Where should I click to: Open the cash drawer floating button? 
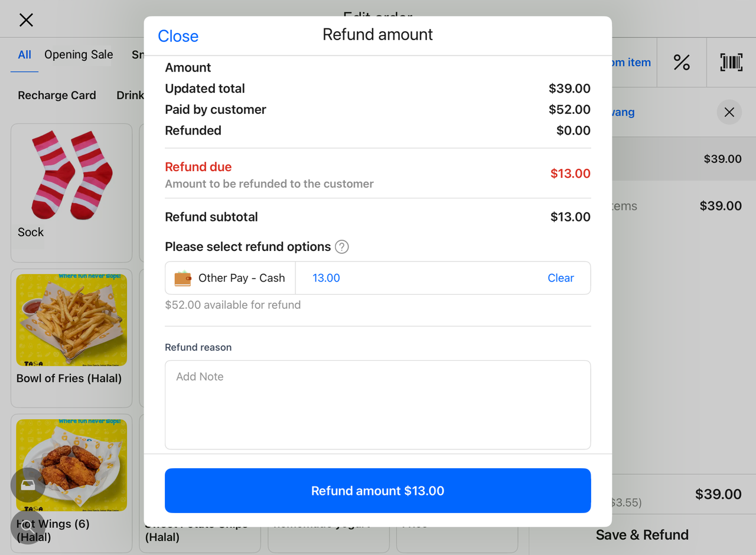tap(27, 485)
